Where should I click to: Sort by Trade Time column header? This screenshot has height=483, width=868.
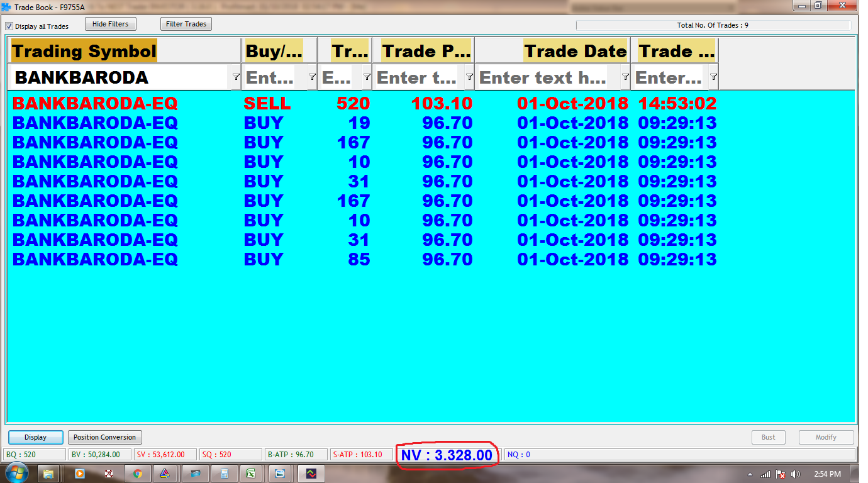[676, 51]
